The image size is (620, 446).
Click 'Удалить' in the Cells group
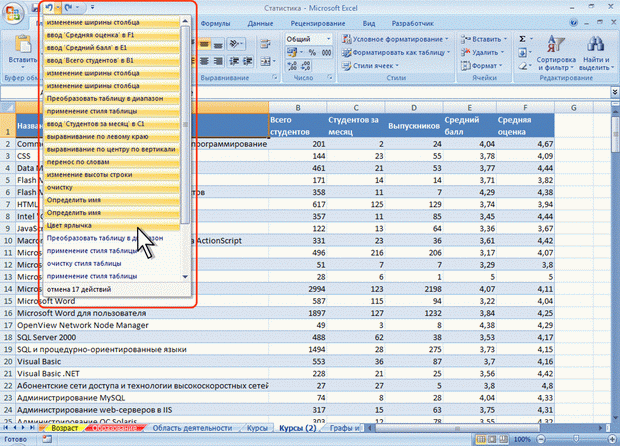tap(482, 52)
